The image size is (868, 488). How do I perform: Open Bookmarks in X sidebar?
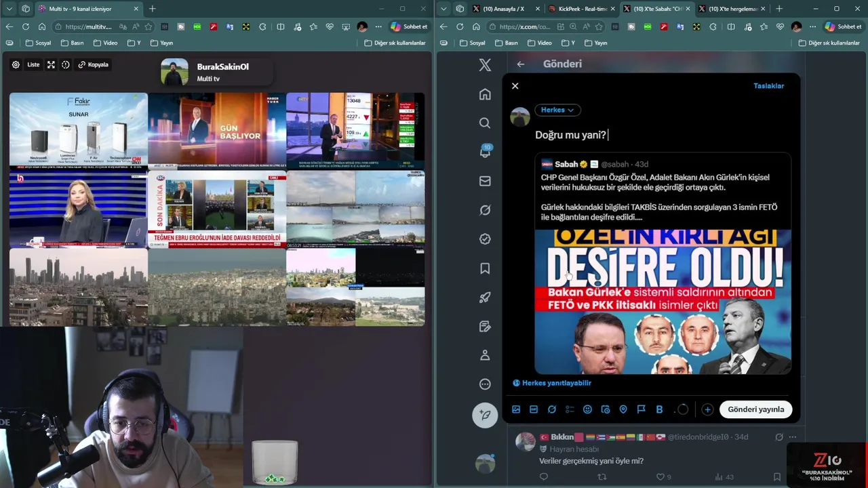point(485,268)
